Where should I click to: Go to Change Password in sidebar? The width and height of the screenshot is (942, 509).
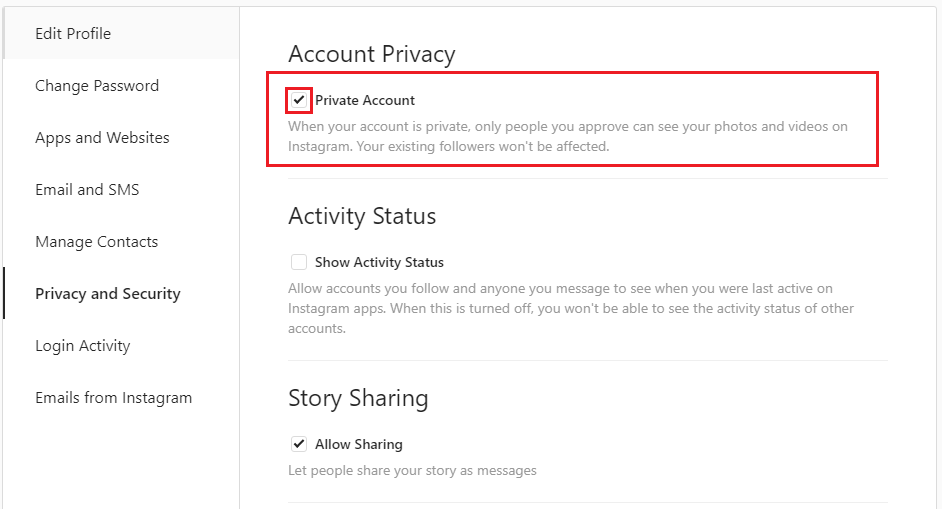[97, 86]
